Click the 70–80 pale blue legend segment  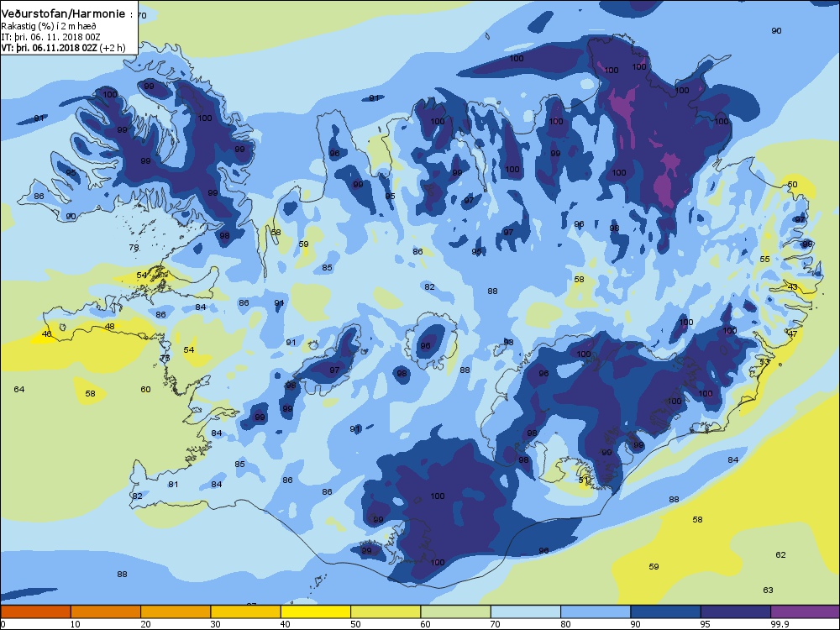[526, 612]
